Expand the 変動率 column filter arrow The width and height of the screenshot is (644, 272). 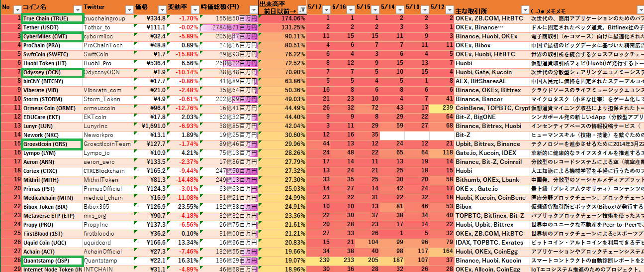[194, 9]
